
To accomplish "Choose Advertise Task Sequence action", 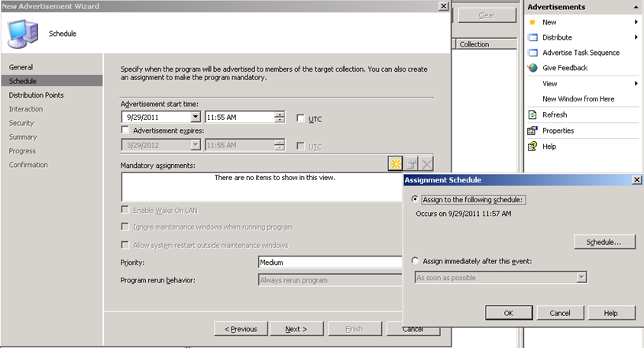I will pyautogui.click(x=581, y=53).
